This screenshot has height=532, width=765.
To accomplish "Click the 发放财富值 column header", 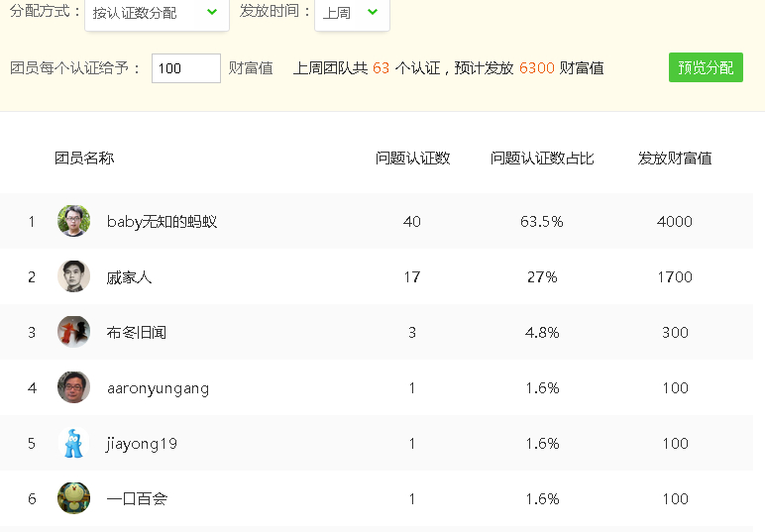I will pos(675,158).
